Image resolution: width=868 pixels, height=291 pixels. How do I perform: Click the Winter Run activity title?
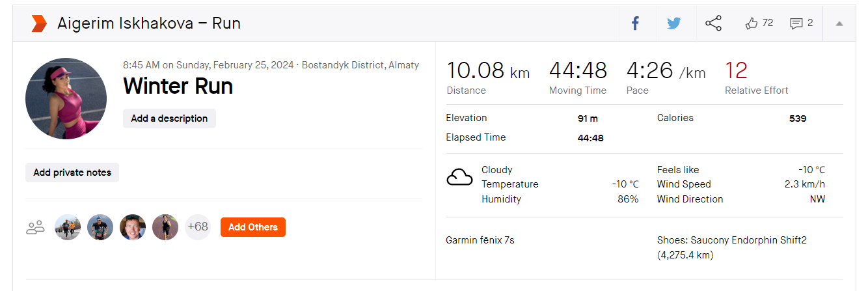point(178,86)
